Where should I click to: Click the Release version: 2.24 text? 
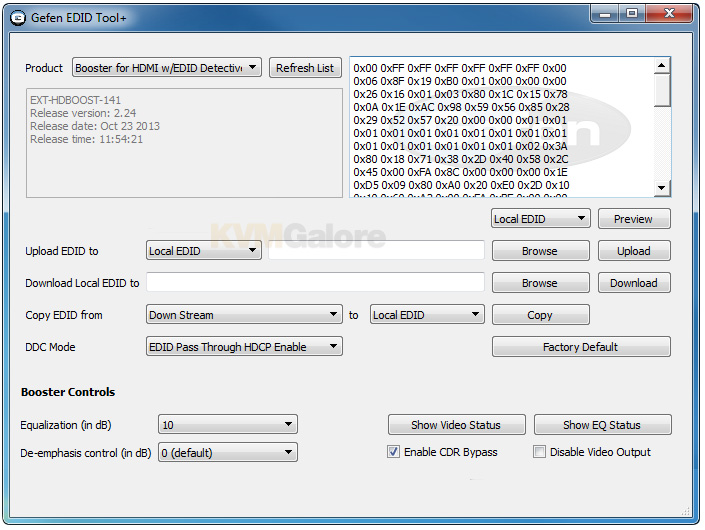83,113
